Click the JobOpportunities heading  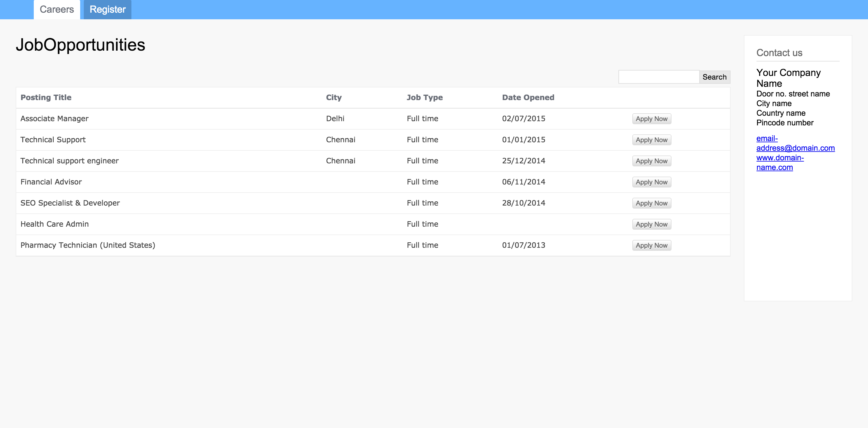[x=80, y=45]
